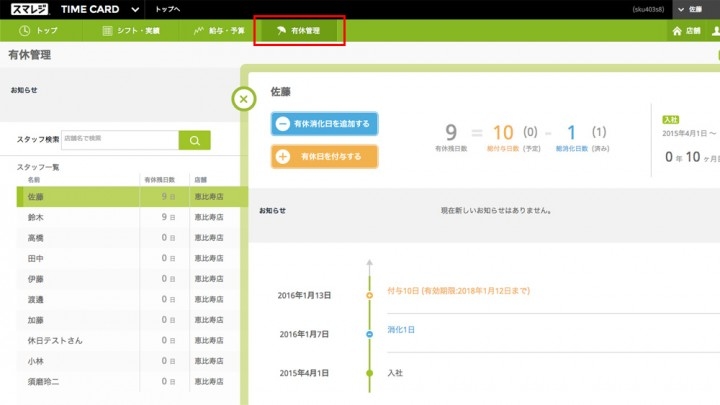The height and width of the screenshot is (405, 720).
Task: Click the green 入社 timeline marker
Action: pyautogui.click(x=370, y=372)
